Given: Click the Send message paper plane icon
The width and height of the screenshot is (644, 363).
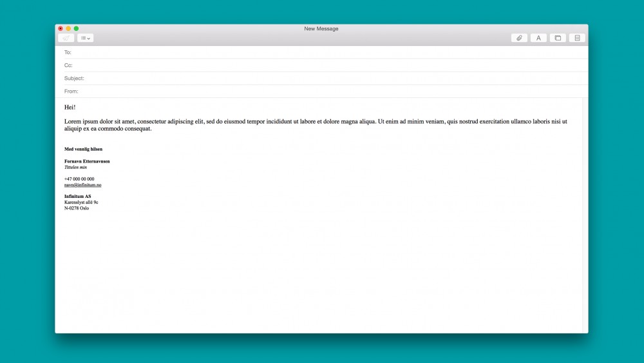Looking at the screenshot, I should (66, 38).
